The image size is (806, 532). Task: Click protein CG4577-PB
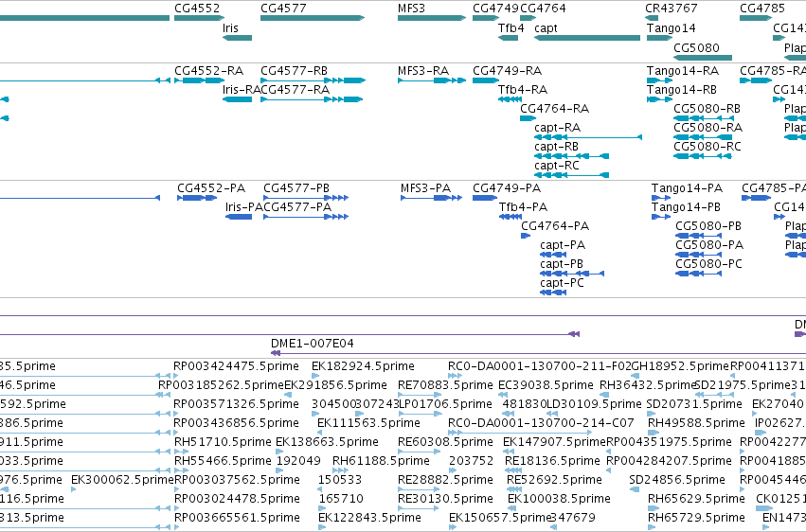click(x=306, y=198)
